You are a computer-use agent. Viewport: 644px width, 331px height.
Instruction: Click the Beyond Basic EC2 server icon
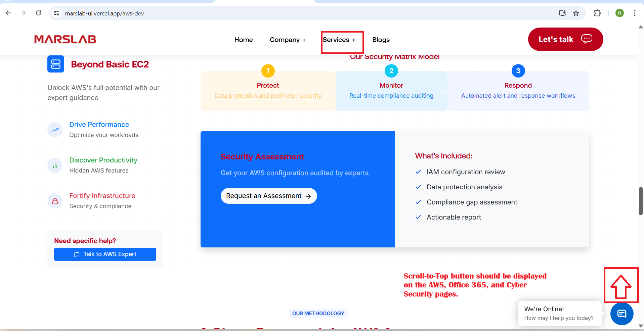pos(56,64)
